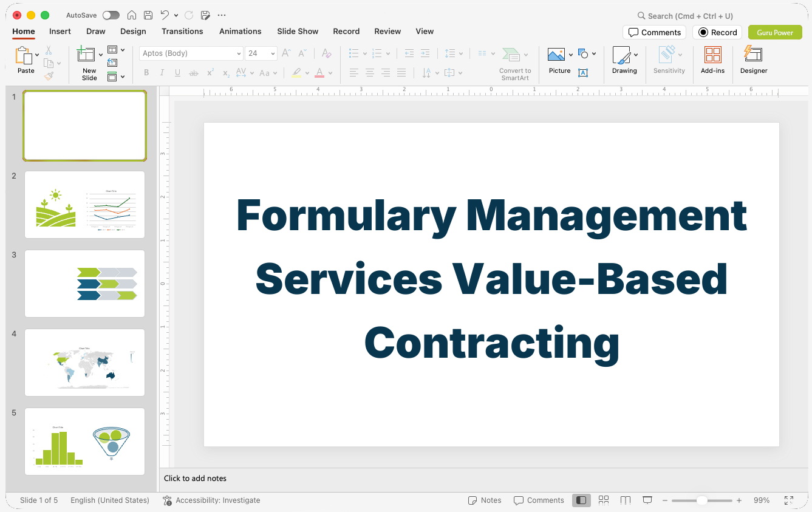Click the New Slide icon
This screenshot has width=812, height=512.
[x=86, y=54]
